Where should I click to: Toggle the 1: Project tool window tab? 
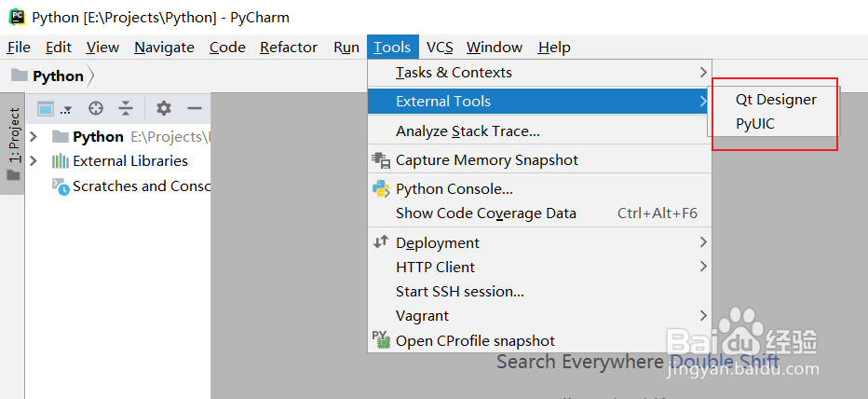[x=13, y=144]
